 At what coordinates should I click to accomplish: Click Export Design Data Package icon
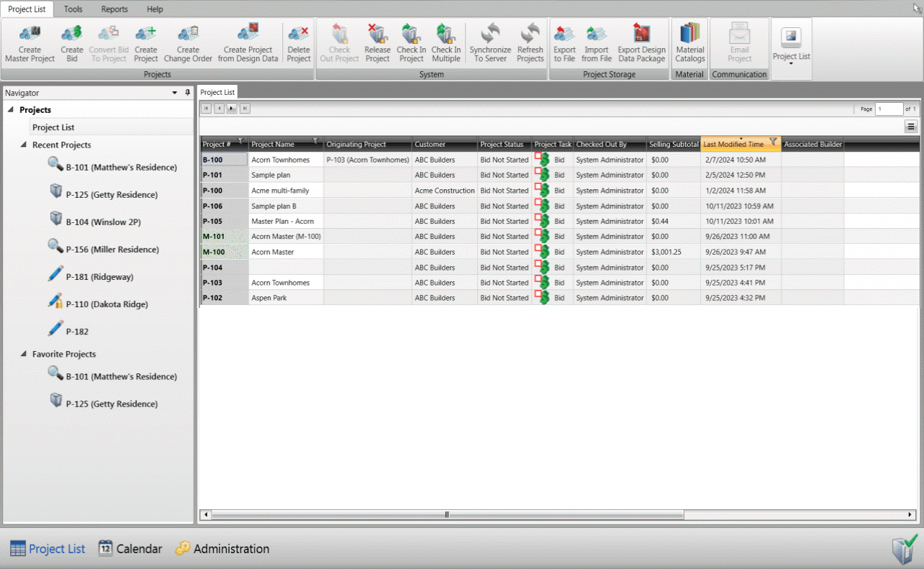click(x=641, y=34)
